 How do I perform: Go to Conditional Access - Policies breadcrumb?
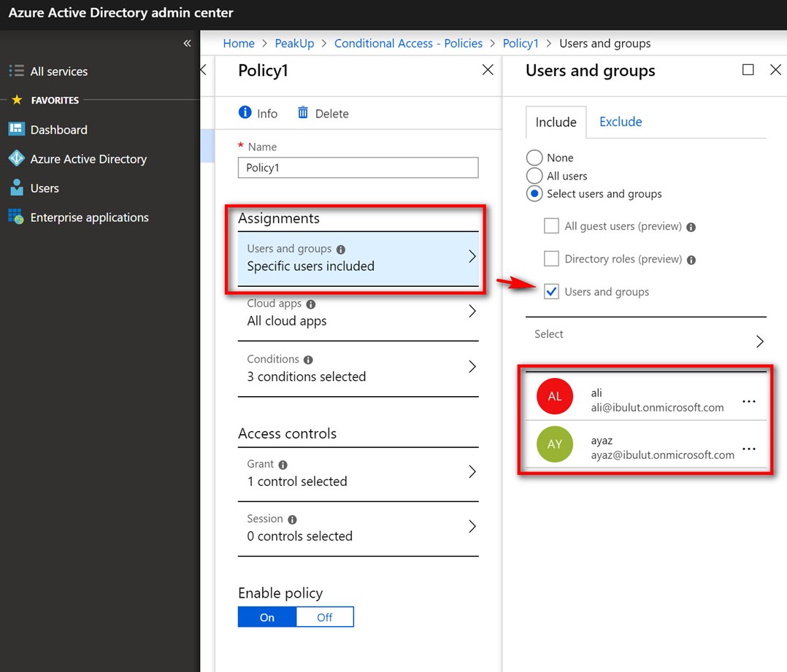point(408,44)
